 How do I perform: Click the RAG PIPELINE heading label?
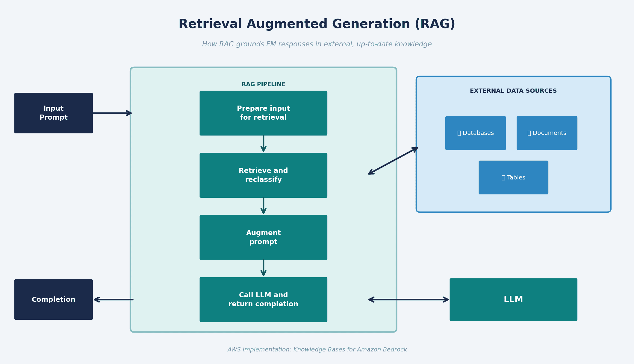pyautogui.click(x=263, y=84)
